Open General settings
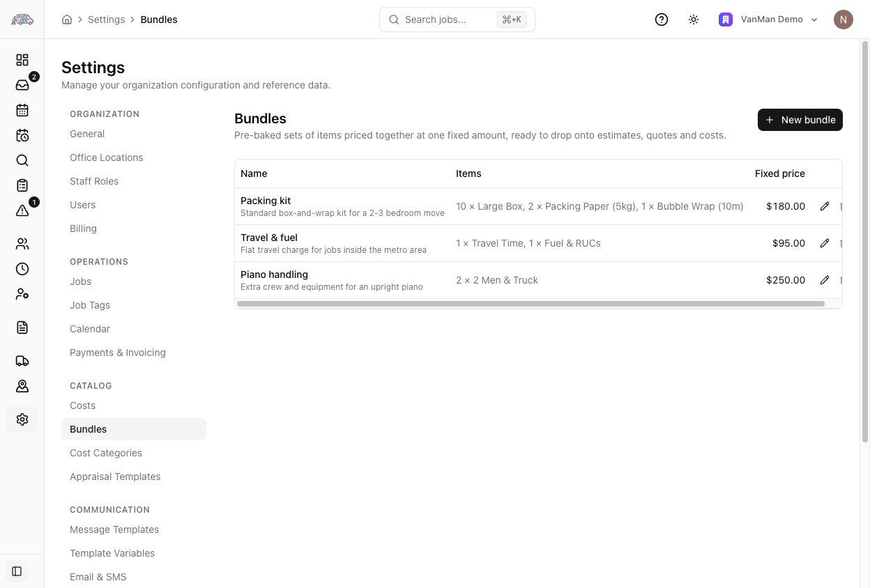The height and width of the screenshot is (588, 870). 87,134
